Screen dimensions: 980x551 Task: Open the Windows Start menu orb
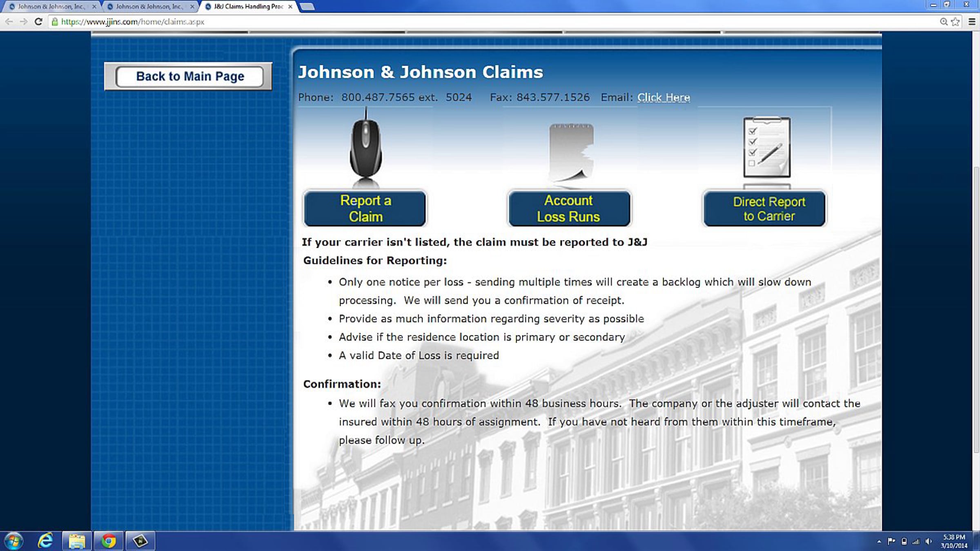point(13,541)
